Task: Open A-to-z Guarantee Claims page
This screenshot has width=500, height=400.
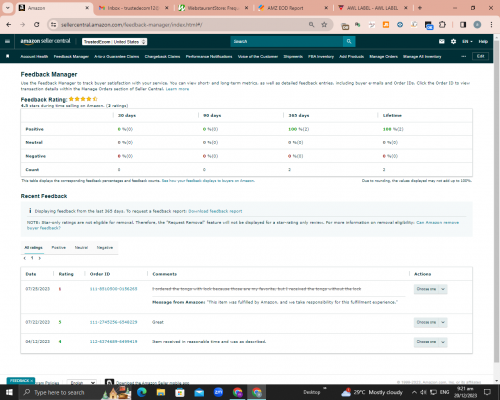Action: coord(117,56)
